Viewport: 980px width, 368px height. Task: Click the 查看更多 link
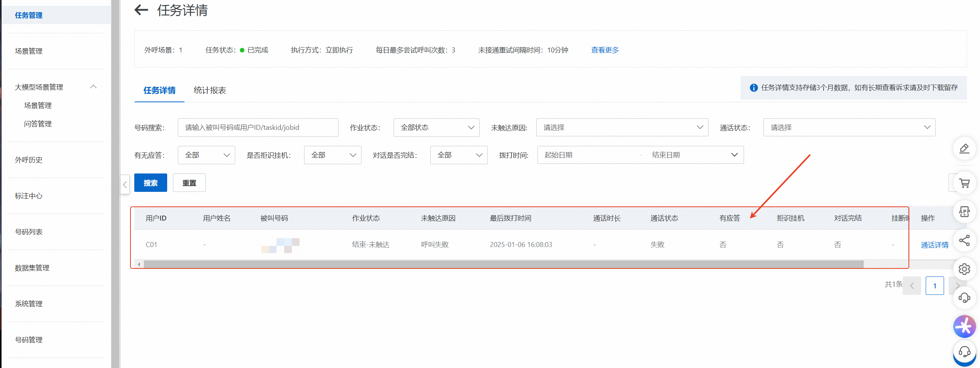click(x=605, y=50)
